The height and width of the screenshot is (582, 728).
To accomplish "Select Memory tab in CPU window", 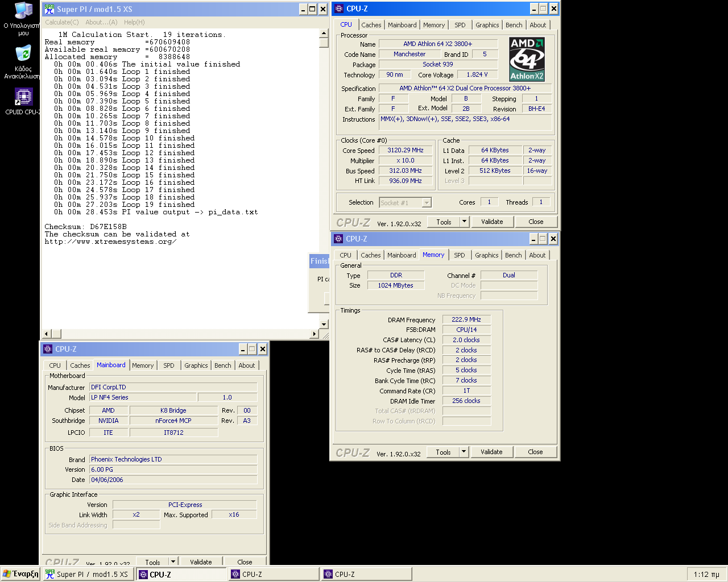I will pos(434,25).
